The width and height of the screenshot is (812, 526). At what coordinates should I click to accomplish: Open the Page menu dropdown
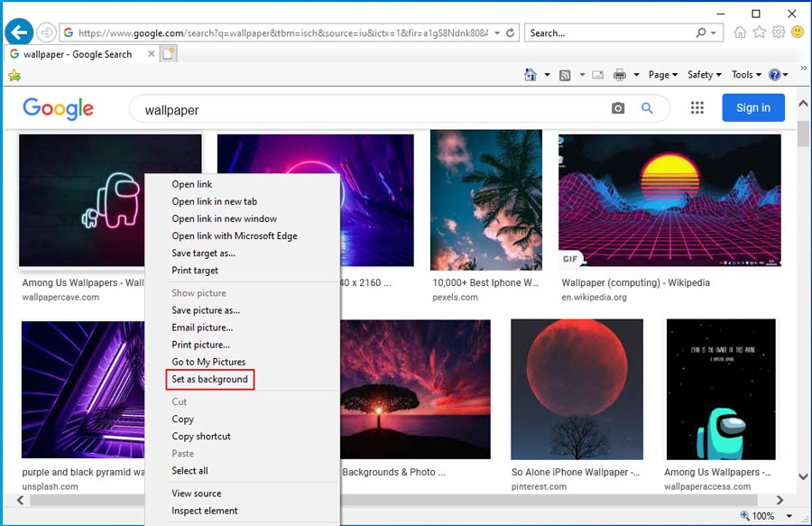tap(663, 75)
